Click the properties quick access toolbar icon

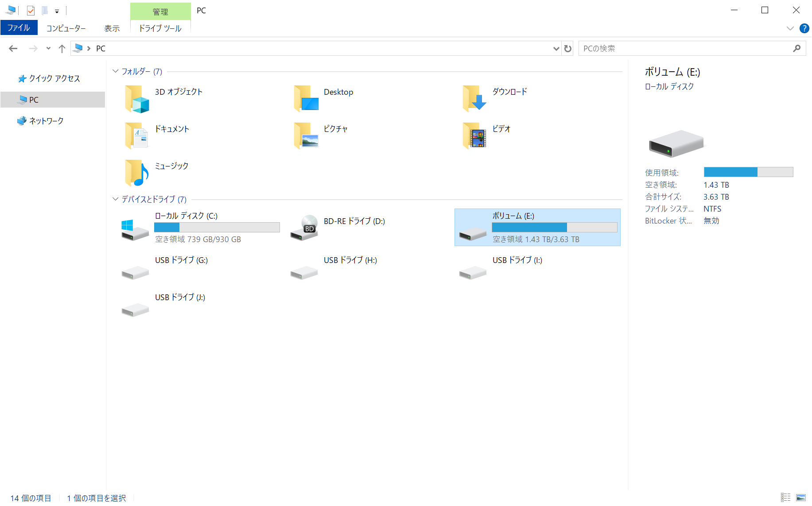31,10
